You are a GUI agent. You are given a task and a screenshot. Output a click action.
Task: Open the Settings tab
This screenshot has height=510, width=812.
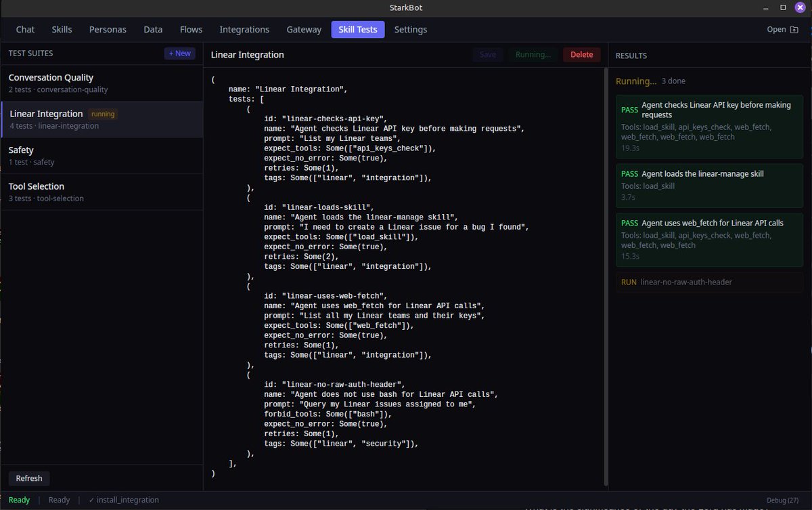(411, 29)
